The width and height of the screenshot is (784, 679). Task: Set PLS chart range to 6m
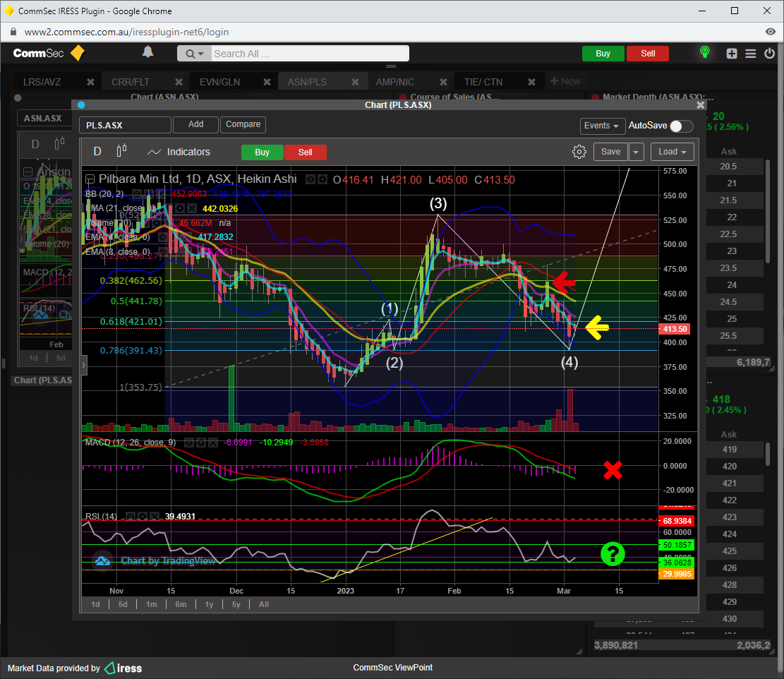point(181,604)
